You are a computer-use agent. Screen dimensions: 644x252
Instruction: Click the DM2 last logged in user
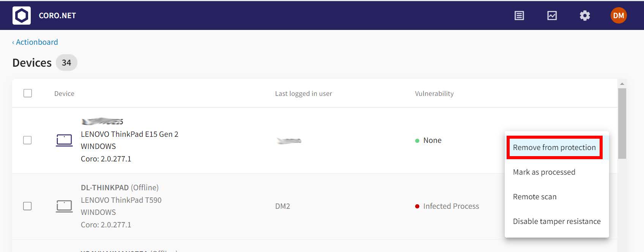click(283, 206)
